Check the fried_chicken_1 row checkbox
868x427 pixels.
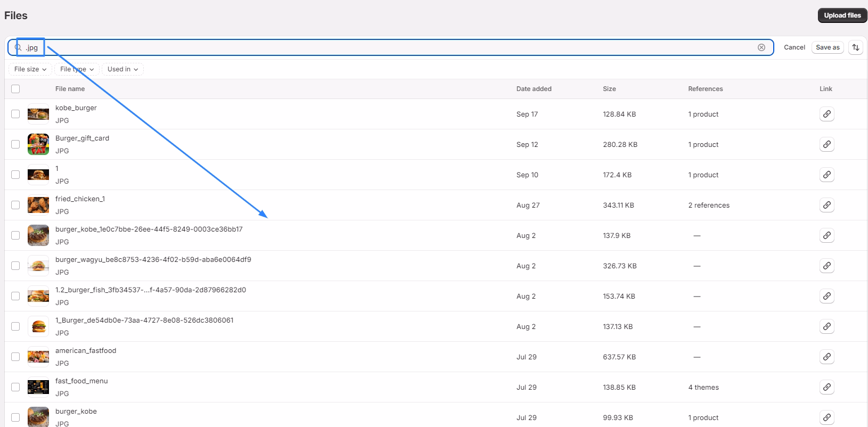coord(15,205)
